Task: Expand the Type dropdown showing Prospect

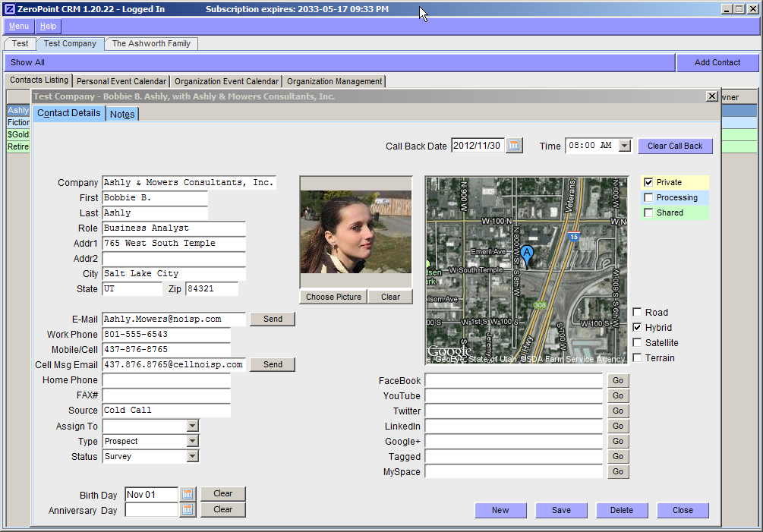Action: coord(193,441)
